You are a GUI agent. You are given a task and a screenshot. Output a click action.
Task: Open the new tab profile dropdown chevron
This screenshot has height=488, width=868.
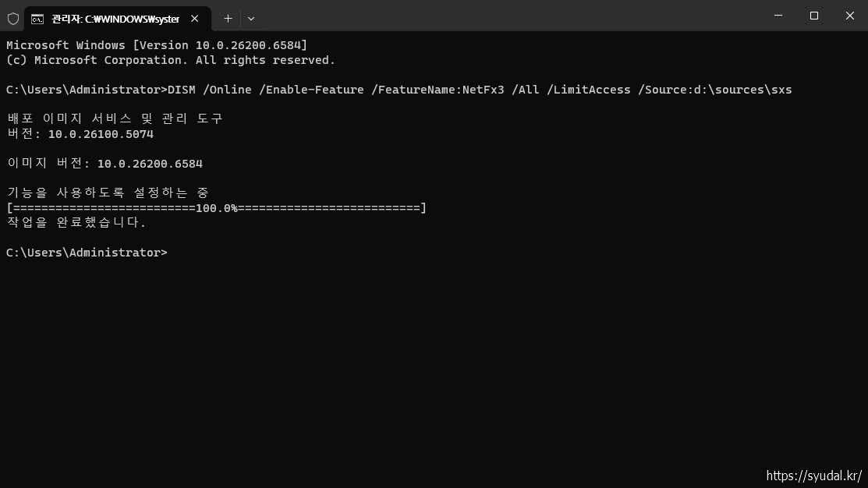pyautogui.click(x=251, y=18)
